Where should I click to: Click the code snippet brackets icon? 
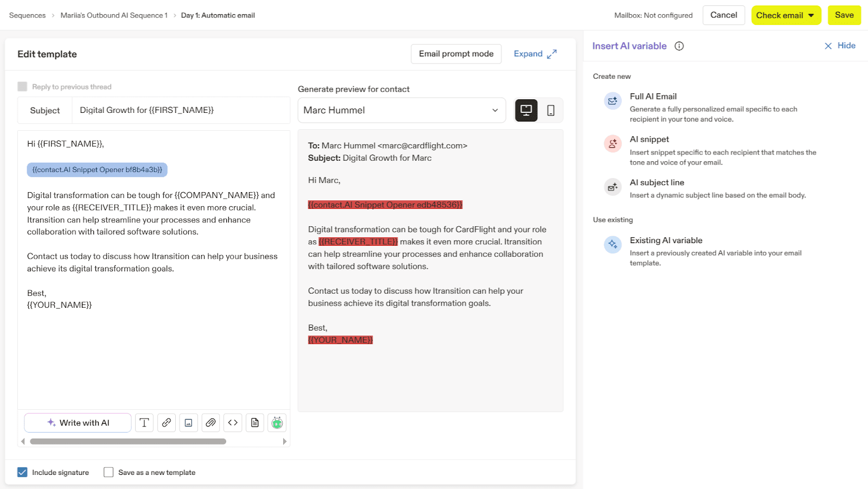tap(233, 423)
